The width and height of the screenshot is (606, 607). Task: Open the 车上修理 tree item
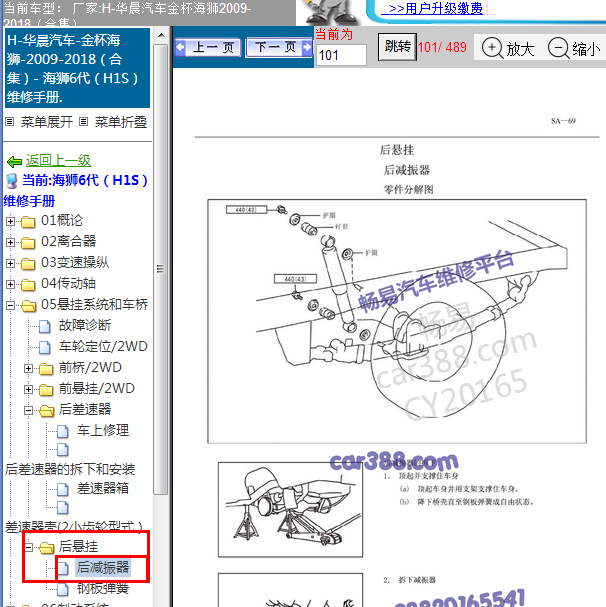(103, 430)
